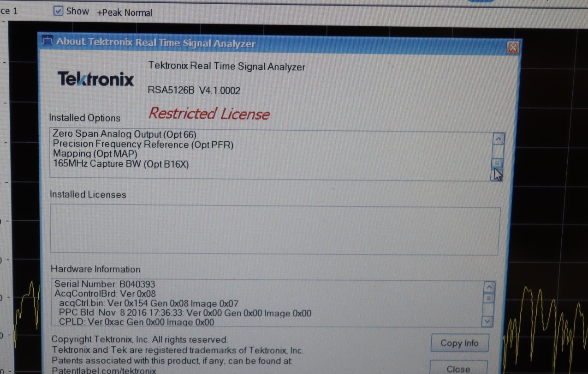Click the 'Patentlabel.com/tektronix' text
This screenshot has height=374, width=588.
point(104,370)
